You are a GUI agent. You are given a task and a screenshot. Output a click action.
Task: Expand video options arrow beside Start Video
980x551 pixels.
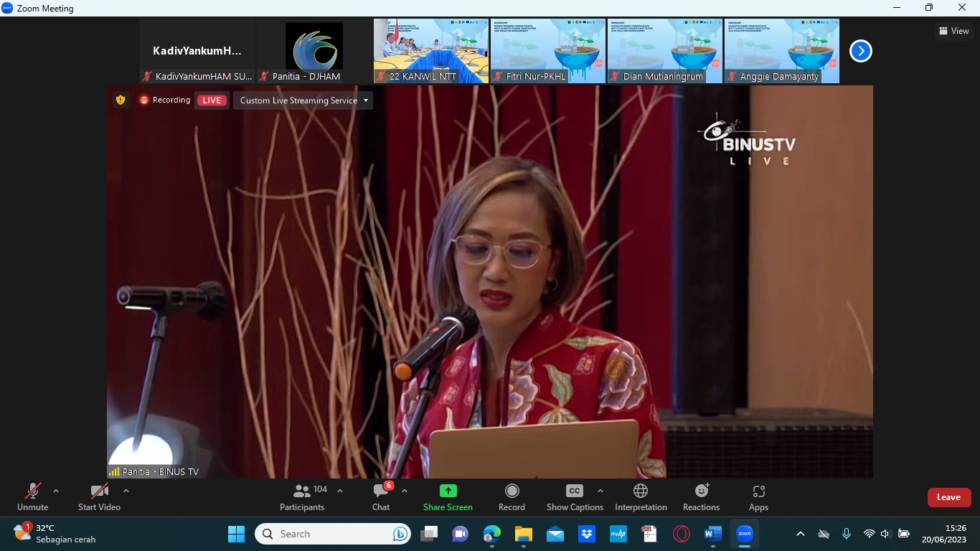[x=126, y=491]
